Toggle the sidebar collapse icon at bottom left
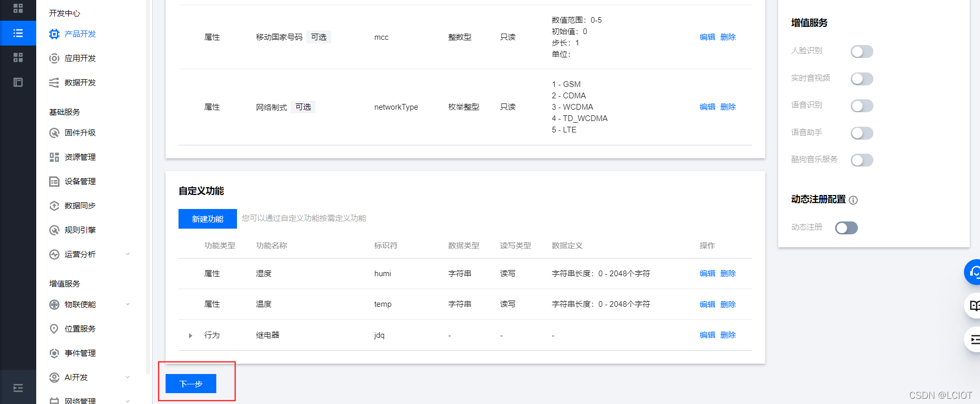The width and height of the screenshot is (980, 404). click(x=18, y=388)
